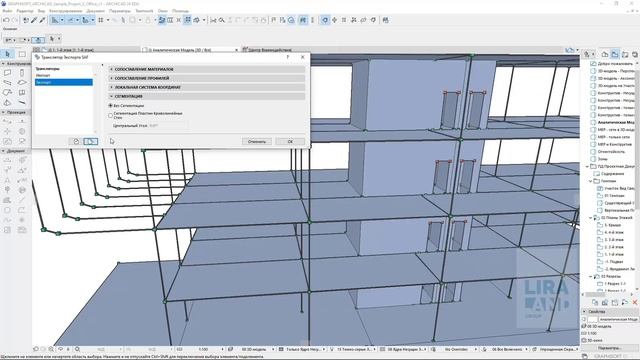Select 'Сегментация Пластин Криволинейных Стен' radio button
Screen dimensions: 640x360
[x=111, y=116]
